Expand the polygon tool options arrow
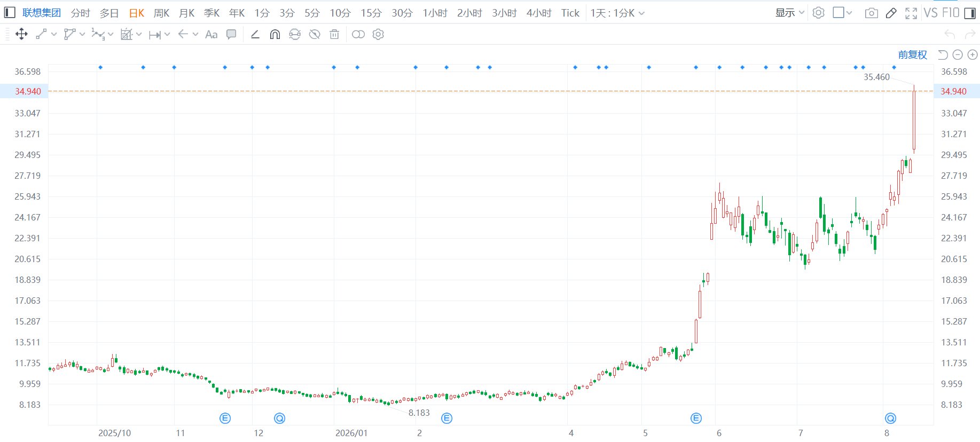The image size is (980, 442). (x=82, y=34)
